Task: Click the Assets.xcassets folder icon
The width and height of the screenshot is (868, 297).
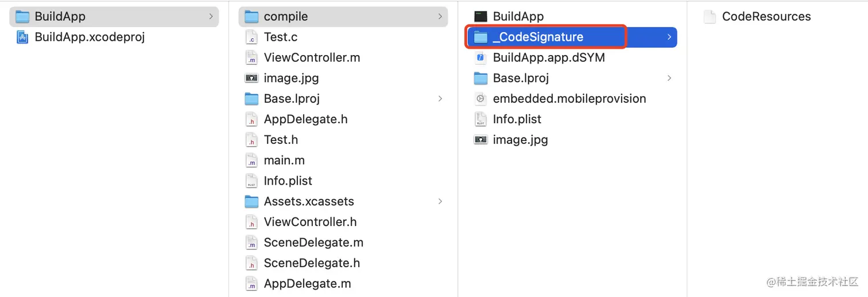Action: [x=251, y=201]
